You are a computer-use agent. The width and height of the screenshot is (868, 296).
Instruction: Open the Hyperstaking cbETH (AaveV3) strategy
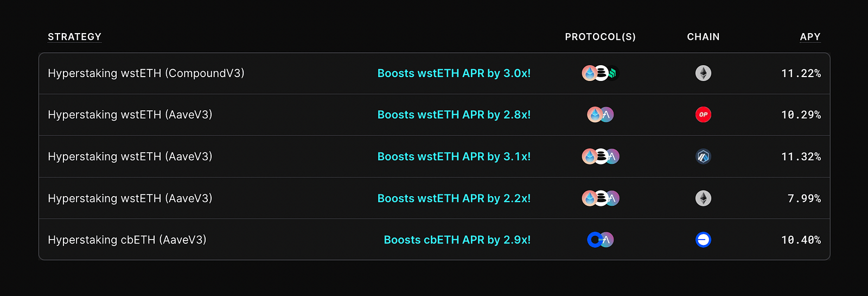point(127,240)
